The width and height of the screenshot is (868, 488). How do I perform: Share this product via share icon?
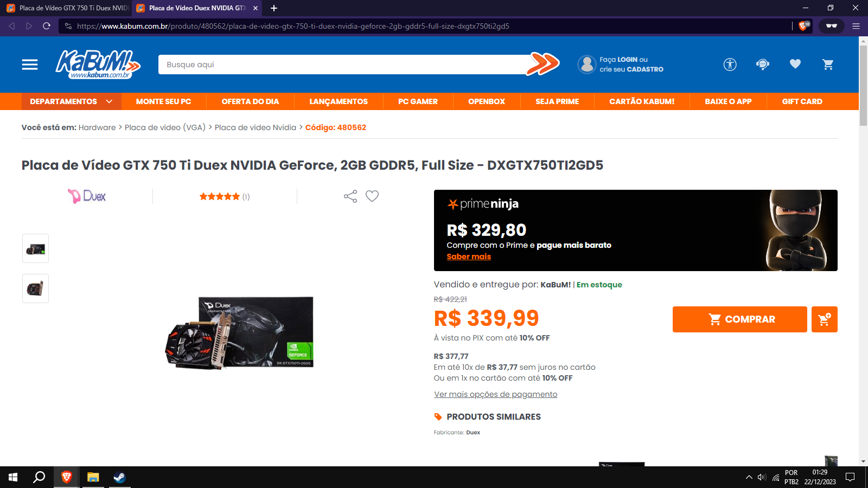350,196
